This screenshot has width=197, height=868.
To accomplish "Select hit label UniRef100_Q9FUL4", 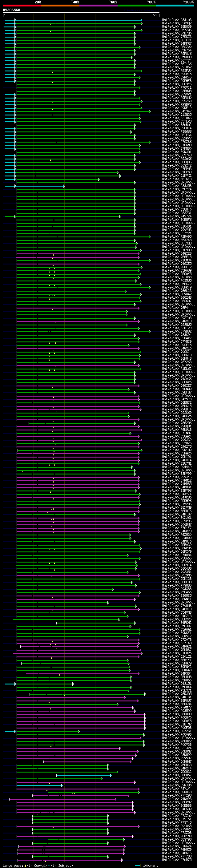I will tap(177, 128).
